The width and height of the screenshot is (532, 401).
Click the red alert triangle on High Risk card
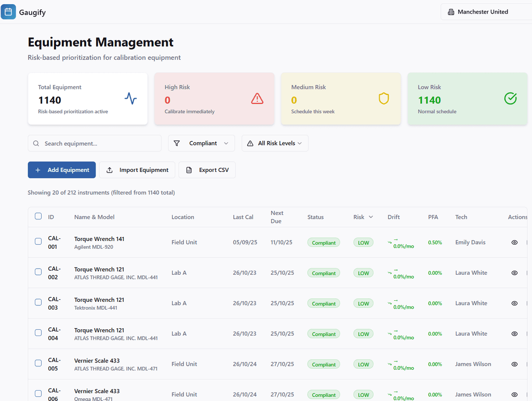click(x=257, y=98)
